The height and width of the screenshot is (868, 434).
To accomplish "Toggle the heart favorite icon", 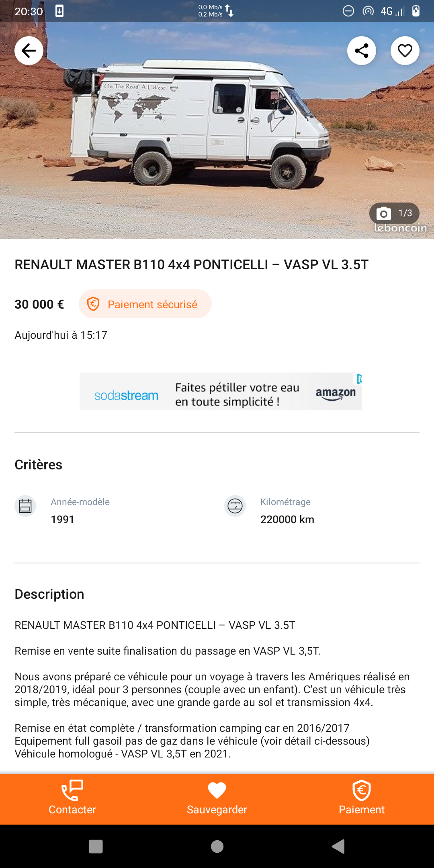I will tap(405, 51).
